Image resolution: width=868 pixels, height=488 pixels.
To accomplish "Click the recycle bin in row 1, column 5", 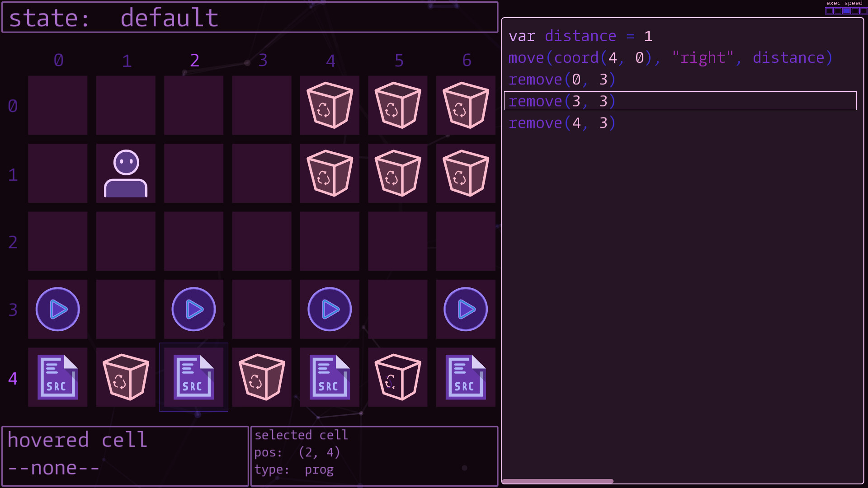I will (397, 174).
